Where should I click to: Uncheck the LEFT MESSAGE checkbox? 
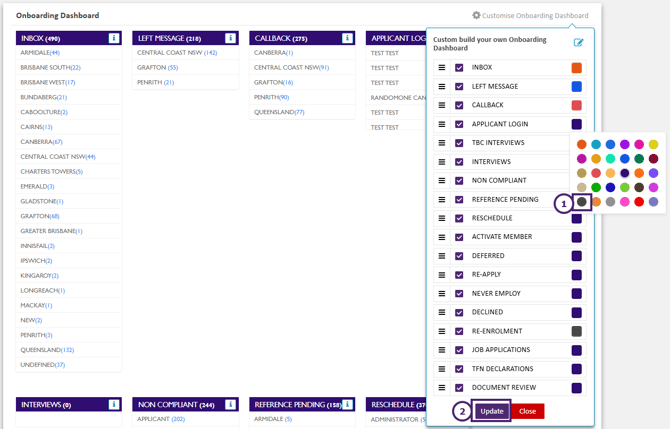459,86
